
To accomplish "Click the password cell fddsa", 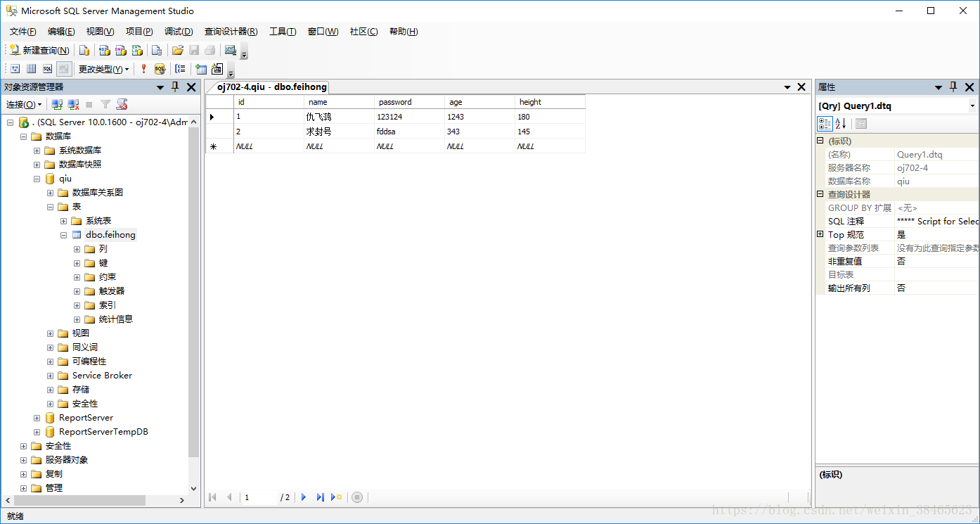I will [409, 132].
